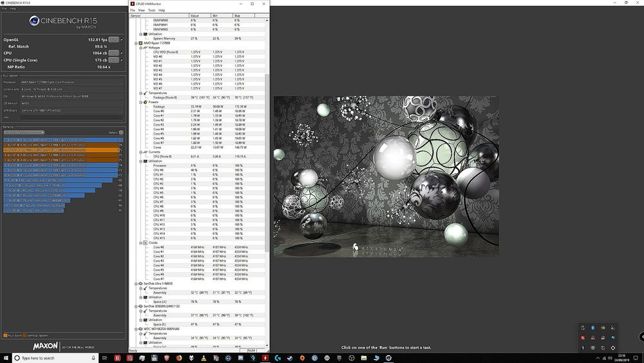The height and width of the screenshot is (363, 644).
Task: Open the Cinebench File menu
Action: pyautogui.click(x=4, y=8)
